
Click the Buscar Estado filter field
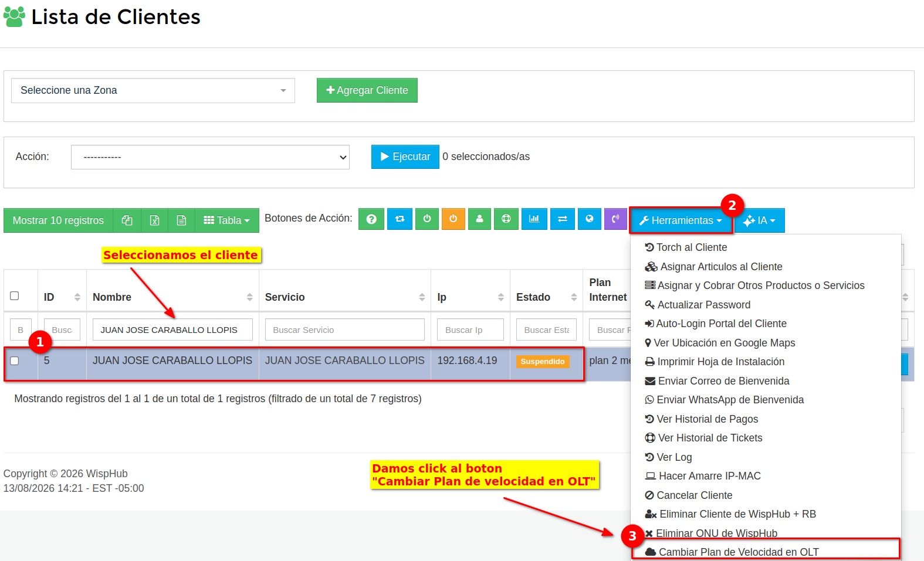pyautogui.click(x=546, y=329)
